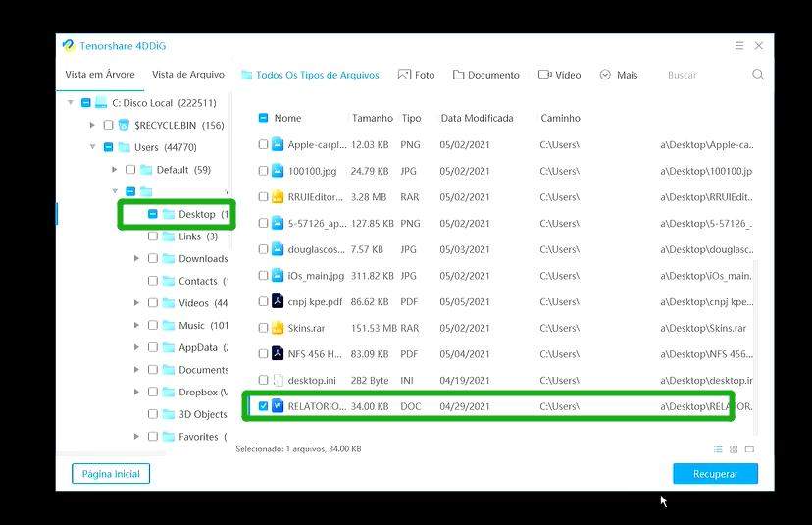
Task: Click the Buscar search field
Action: 704,75
